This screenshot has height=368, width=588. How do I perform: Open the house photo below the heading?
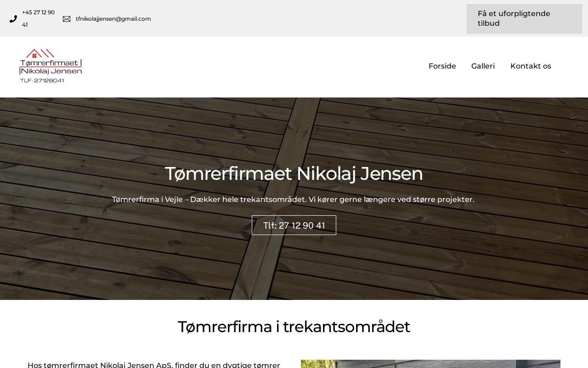pos(430,364)
